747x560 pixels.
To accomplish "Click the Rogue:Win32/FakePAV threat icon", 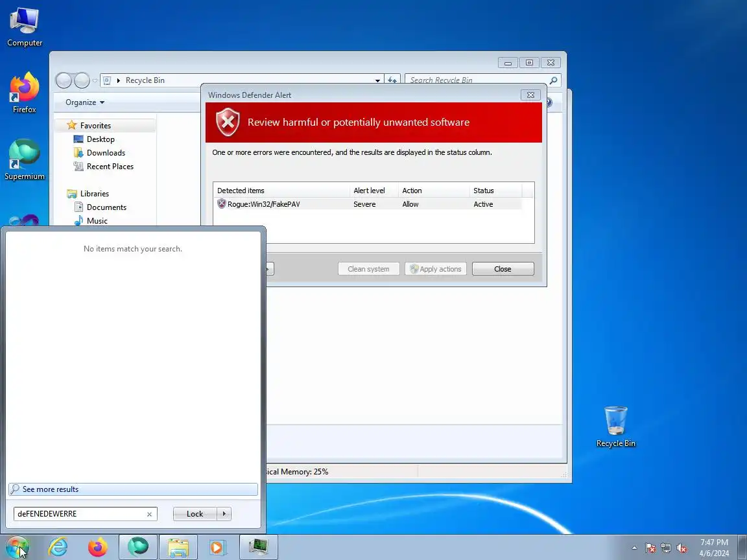I will pyautogui.click(x=221, y=204).
